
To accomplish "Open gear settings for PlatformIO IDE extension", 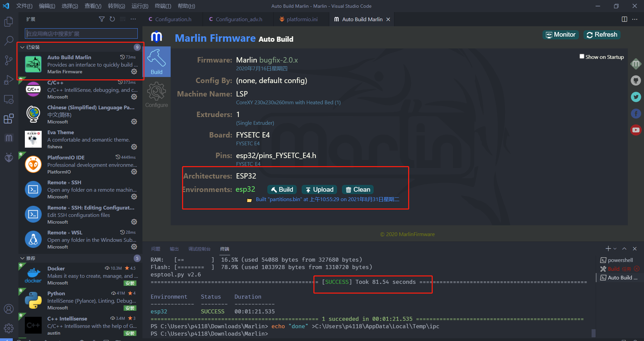I will coord(134,172).
